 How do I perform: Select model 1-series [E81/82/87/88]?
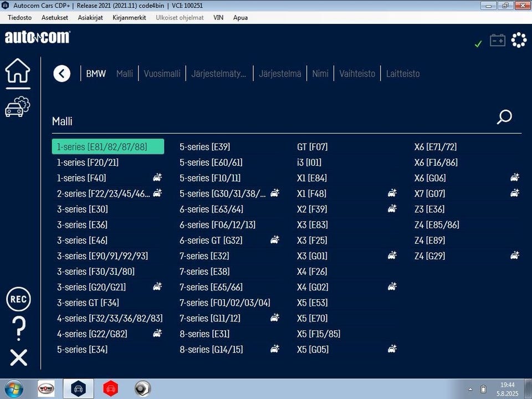coord(108,146)
